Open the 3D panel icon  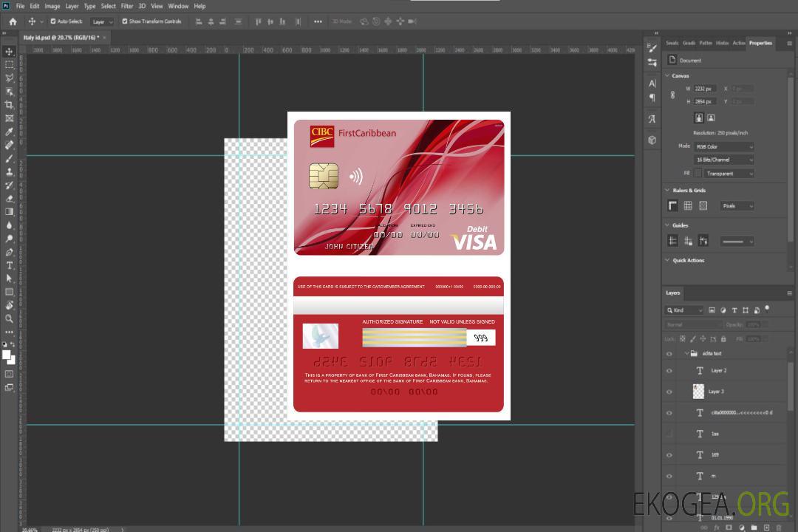652,140
